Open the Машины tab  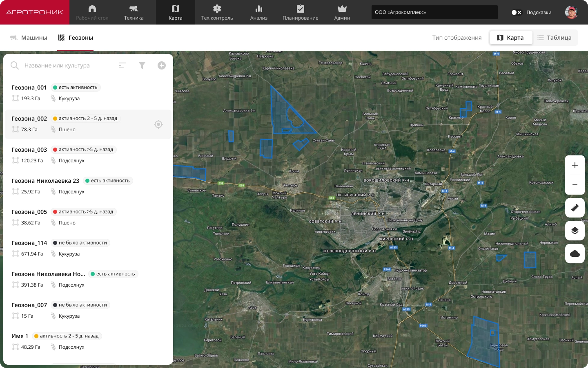[x=29, y=38]
